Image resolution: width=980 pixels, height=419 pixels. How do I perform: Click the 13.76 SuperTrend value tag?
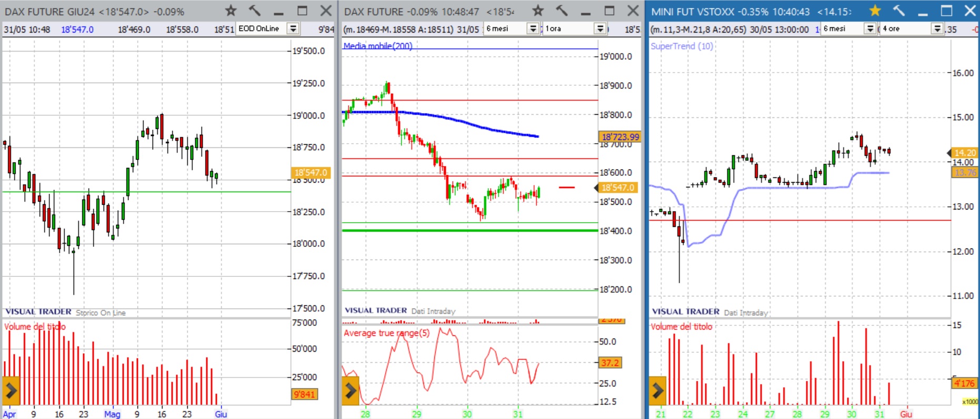(965, 173)
